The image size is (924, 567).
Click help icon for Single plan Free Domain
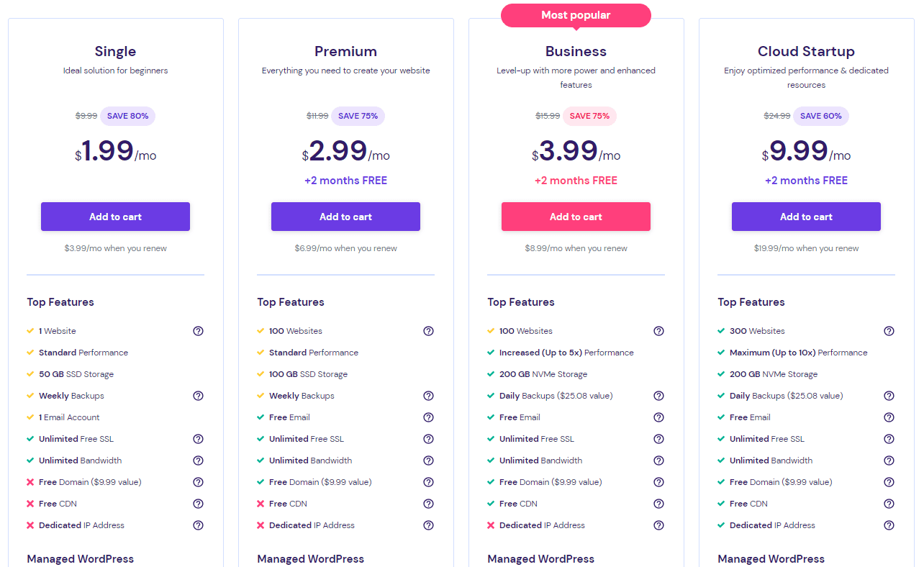click(198, 482)
